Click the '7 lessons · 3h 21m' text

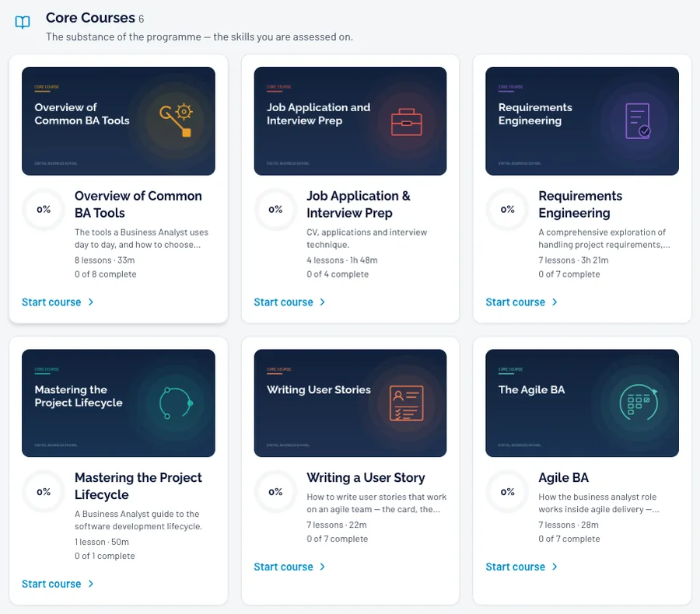click(573, 260)
